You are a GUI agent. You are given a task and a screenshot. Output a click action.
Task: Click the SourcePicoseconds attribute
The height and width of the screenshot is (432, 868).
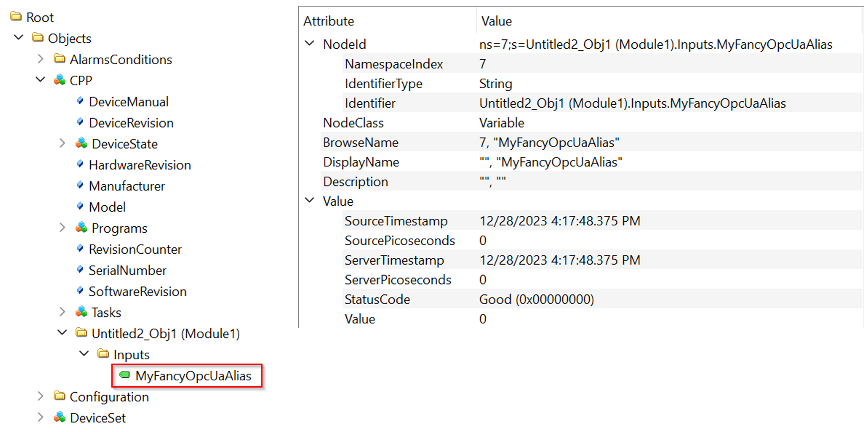click(x=400, y=241)
